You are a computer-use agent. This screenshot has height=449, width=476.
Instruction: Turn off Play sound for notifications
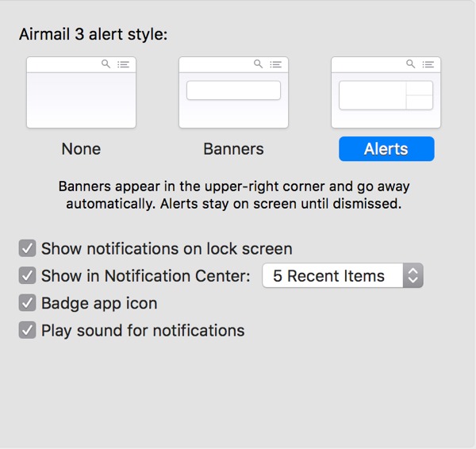click(27, 330)
